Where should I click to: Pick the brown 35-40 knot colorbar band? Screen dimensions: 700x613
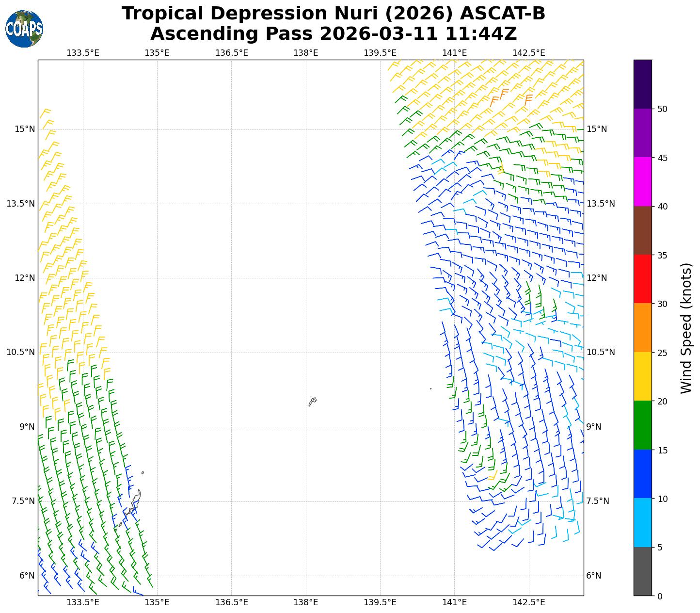(643, 230)
